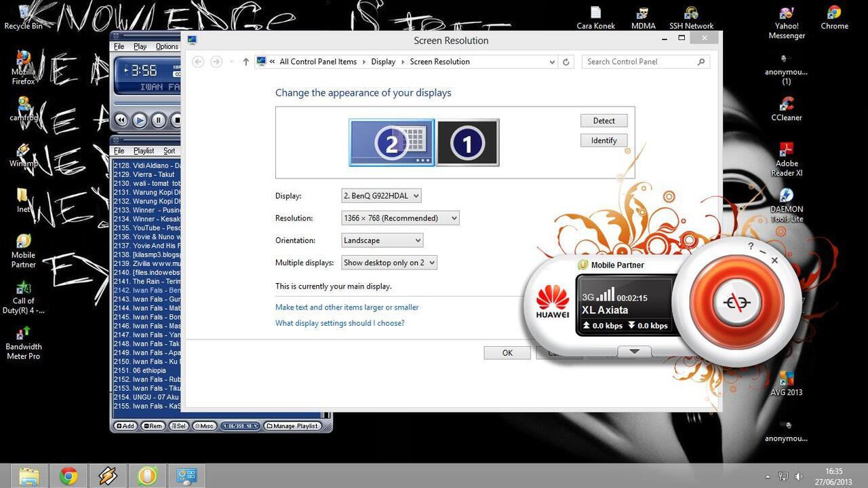Open AVG 2013 desktop shortcut

pos(787,383)
